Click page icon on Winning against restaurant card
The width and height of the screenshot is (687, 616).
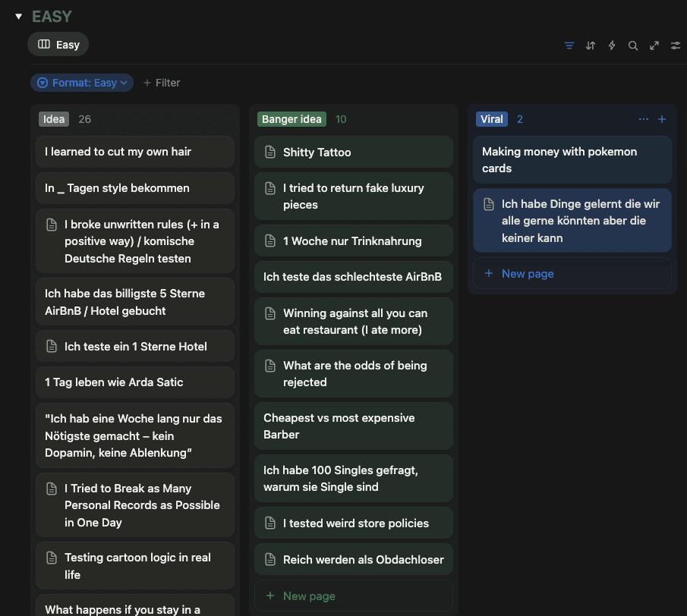(270, 313)
